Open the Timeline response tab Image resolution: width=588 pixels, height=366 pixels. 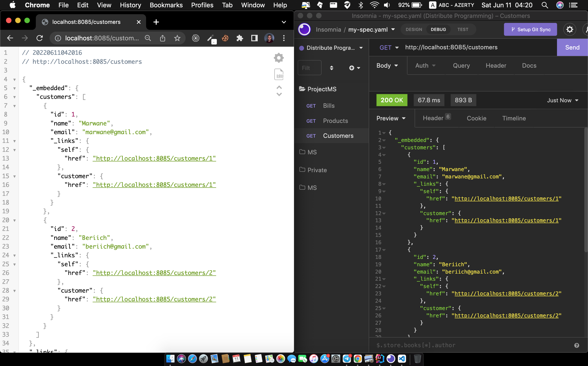pyautogui.click(x=514, y=118)
